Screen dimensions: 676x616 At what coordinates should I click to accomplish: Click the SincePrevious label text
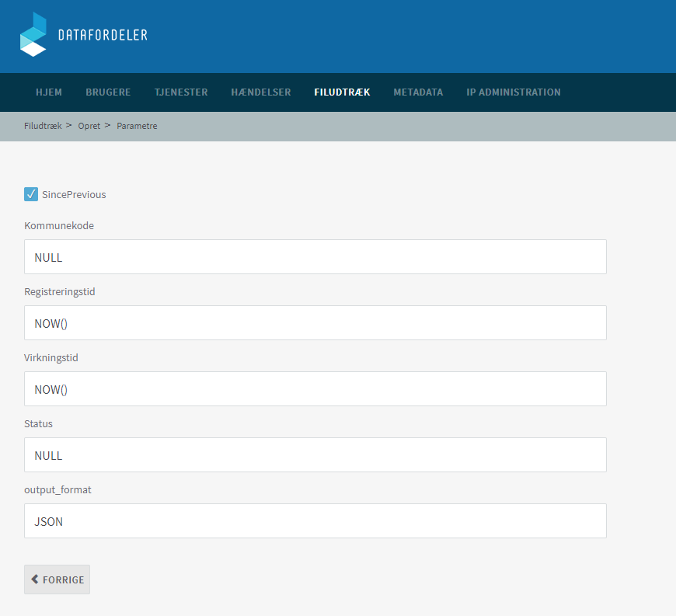click(74, 195)
